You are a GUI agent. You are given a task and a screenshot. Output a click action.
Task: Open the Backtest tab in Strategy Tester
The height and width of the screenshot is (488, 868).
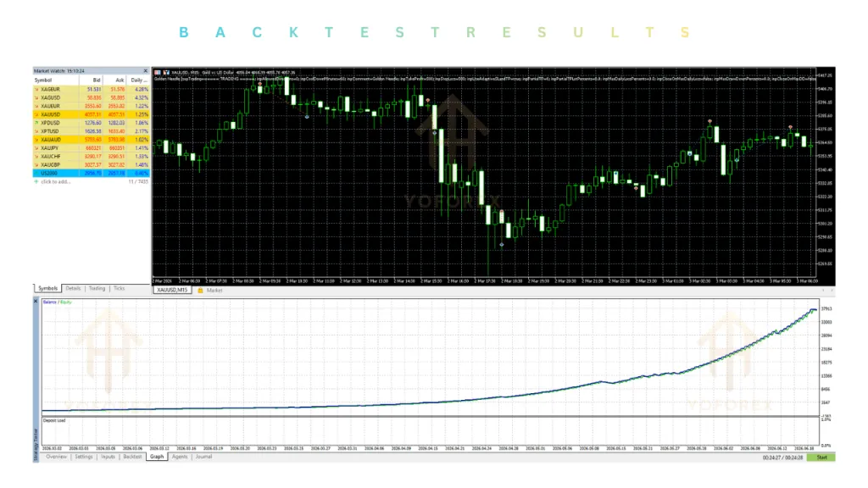[132, 457]
